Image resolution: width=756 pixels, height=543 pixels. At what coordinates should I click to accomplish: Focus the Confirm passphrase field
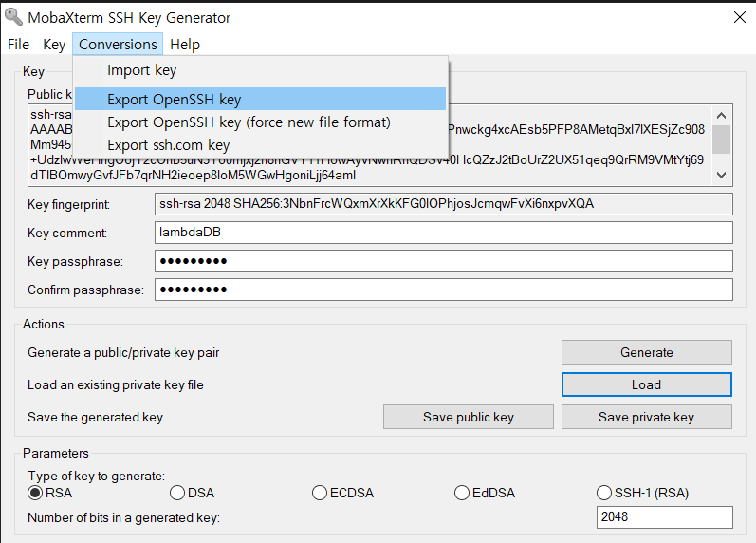[x=444, y=290]
